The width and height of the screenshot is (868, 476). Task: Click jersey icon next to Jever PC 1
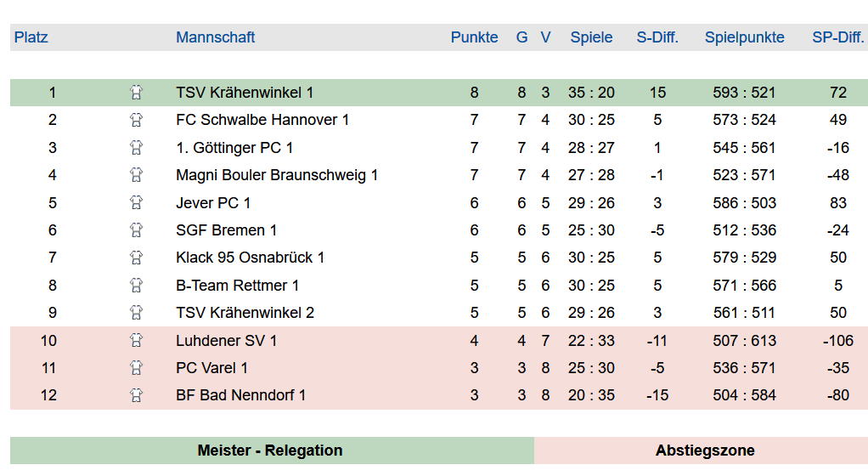pyautogui.click(x=136, y=202)
